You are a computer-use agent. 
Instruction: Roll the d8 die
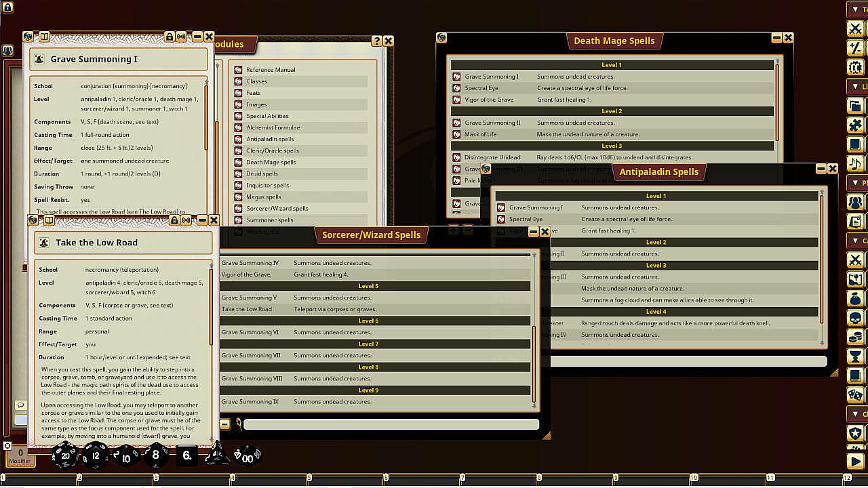coord(155,455)
